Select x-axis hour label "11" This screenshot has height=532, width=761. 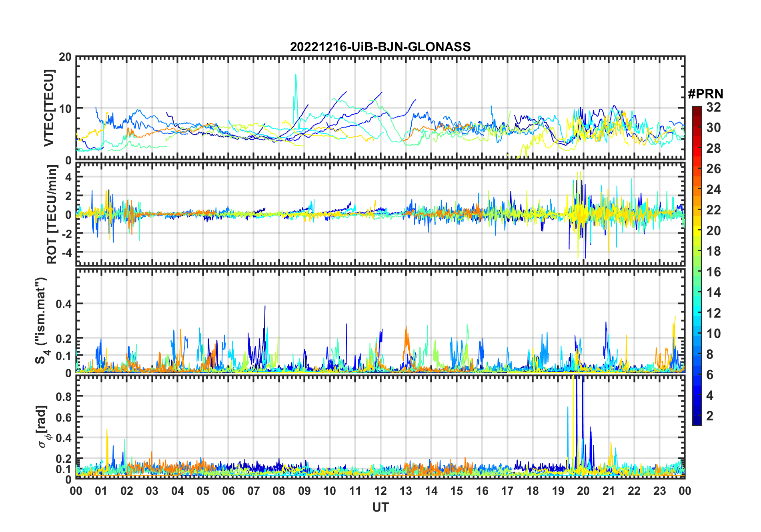[x=355, y=491]
